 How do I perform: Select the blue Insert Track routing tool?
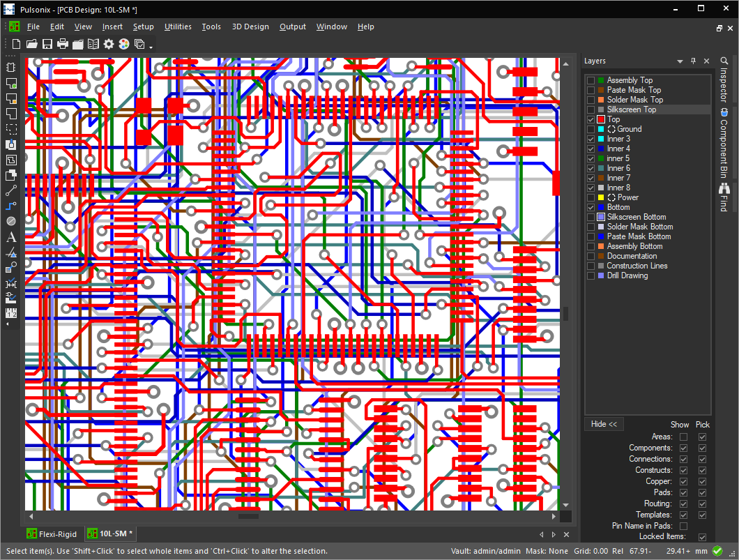11,206
